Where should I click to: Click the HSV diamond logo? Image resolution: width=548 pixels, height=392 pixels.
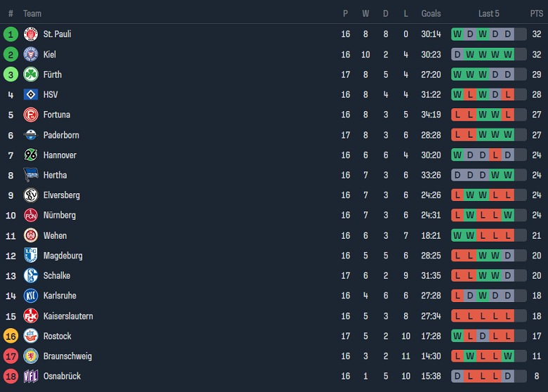pyautogui.click(x=30, y=94)
